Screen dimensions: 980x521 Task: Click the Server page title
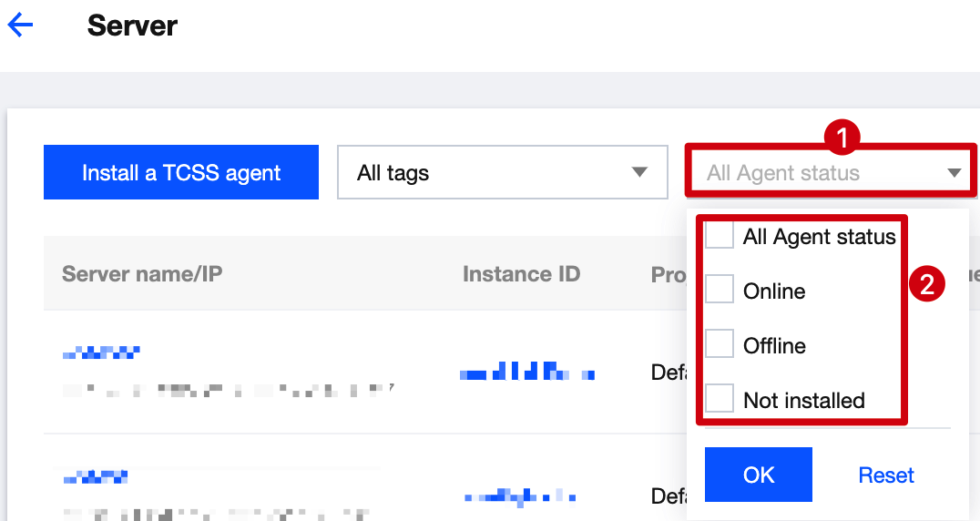pyautogui.click(x=132, y=26)
